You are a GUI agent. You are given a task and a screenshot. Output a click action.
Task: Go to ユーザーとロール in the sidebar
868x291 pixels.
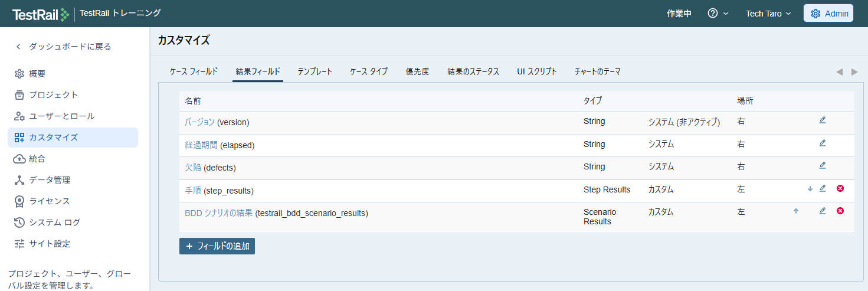pyautogui.click(x=61, y=116)
